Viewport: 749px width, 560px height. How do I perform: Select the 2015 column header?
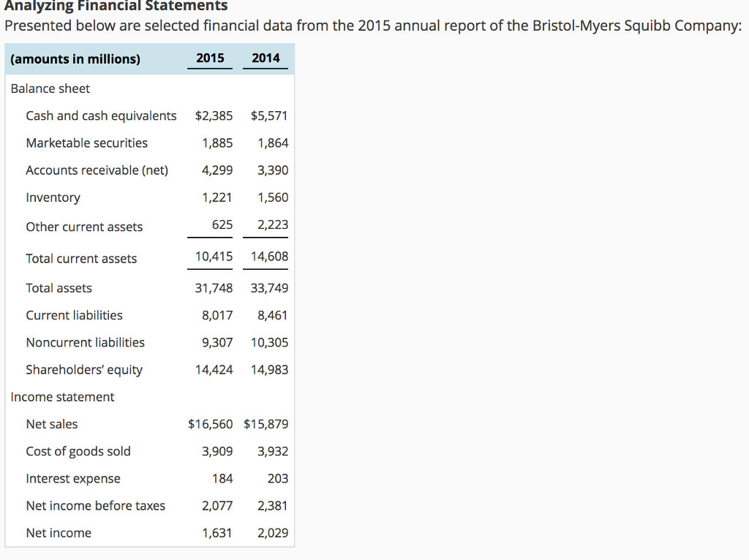(x=210, y=58)
